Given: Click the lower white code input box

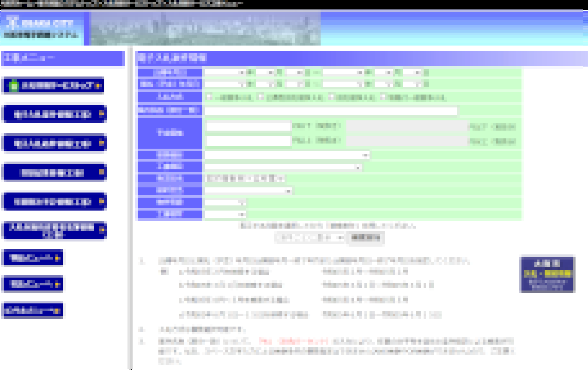Looking at the screenshot, I should (x=249, y=141).
